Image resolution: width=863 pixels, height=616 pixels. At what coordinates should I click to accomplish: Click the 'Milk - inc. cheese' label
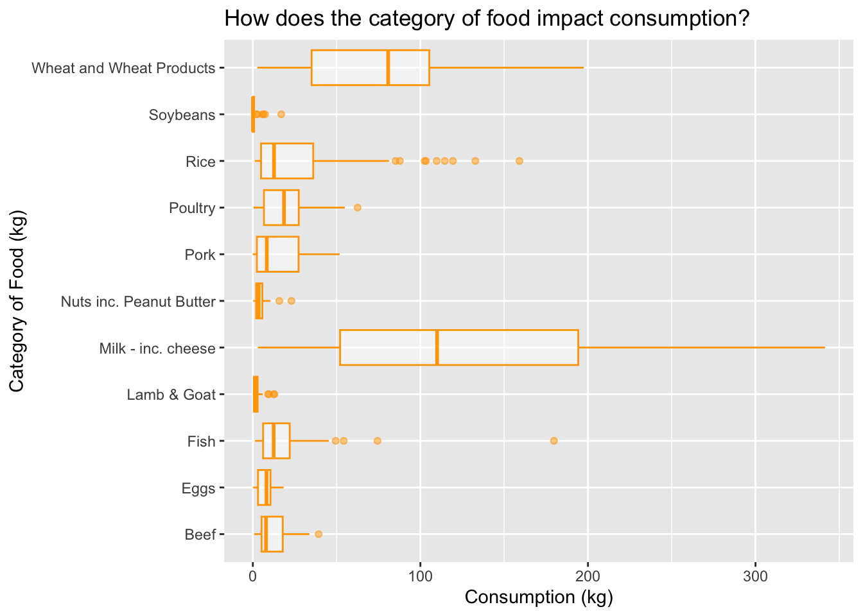point(157,348)
